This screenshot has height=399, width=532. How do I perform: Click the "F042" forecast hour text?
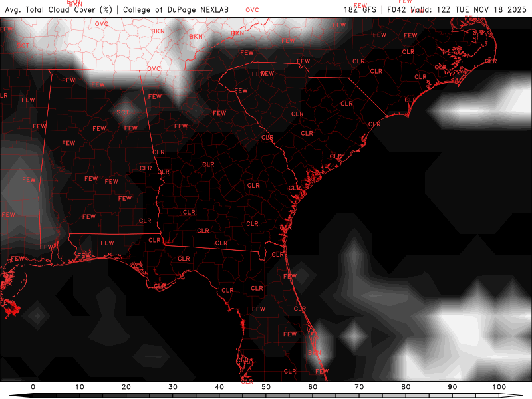[396, 9]
